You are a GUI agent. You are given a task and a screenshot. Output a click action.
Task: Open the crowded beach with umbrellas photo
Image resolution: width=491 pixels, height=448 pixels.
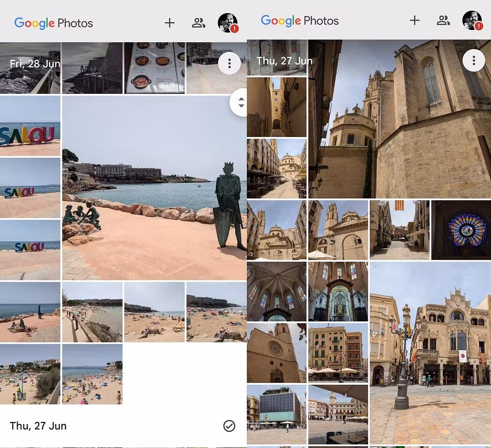[x=92, y=374]
